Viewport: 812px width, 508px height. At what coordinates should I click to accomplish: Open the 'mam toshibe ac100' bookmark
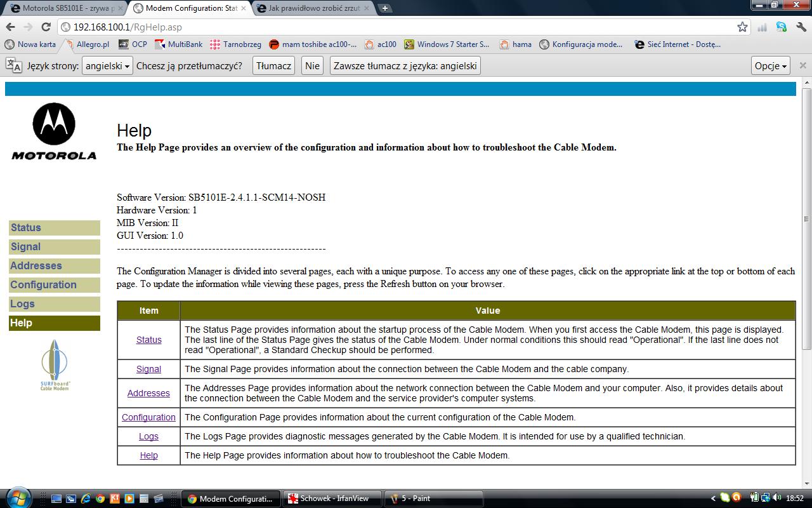pyautogui.click(x=313, y=44)
